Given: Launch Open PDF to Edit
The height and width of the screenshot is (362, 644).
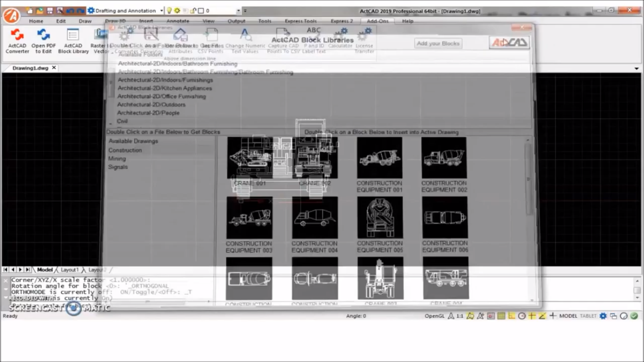Looking at the screenshot, I should [x=43, y=41].
